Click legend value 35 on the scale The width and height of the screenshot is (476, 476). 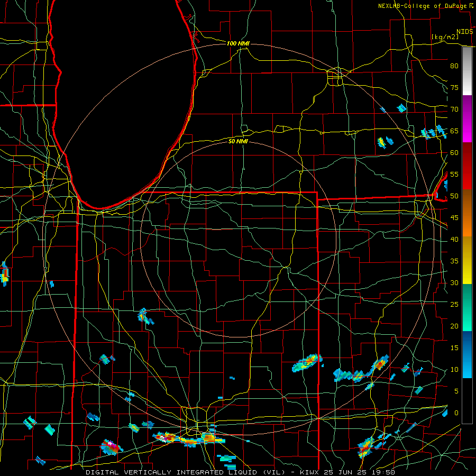(x=454, y=261)
